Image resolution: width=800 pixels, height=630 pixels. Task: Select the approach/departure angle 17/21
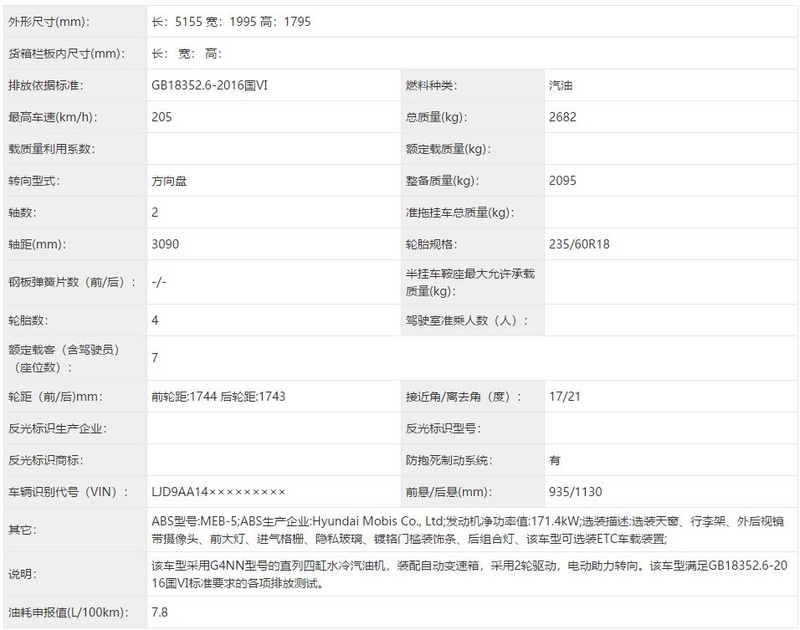tap(565, 397)
